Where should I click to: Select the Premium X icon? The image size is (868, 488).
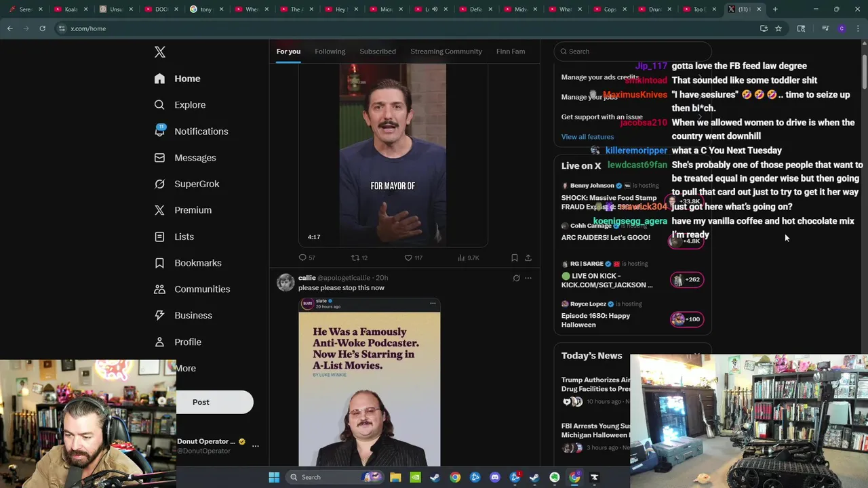[x=159, y=210]
